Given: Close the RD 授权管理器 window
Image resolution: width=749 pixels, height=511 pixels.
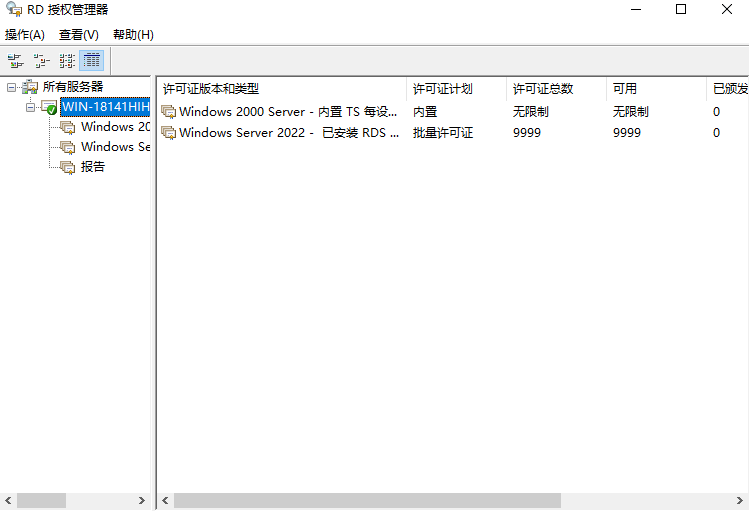Looking at the screenshot, I should coord(727,9).
